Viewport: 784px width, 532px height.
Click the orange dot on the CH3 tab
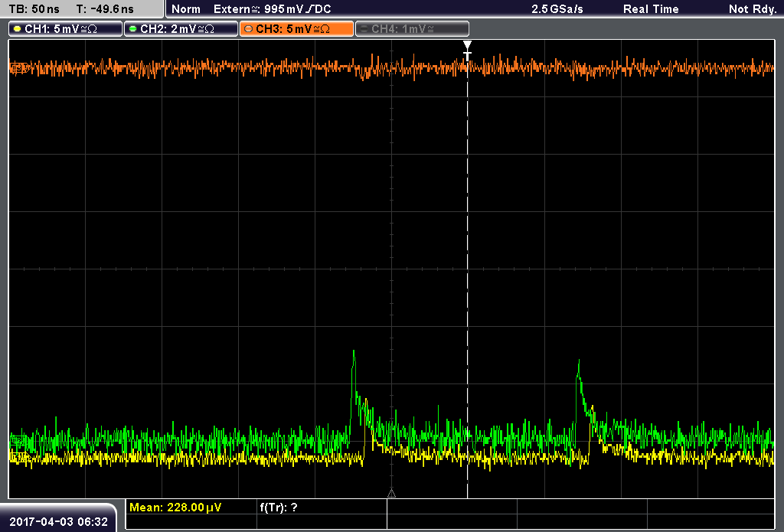(x=249, y=29)
